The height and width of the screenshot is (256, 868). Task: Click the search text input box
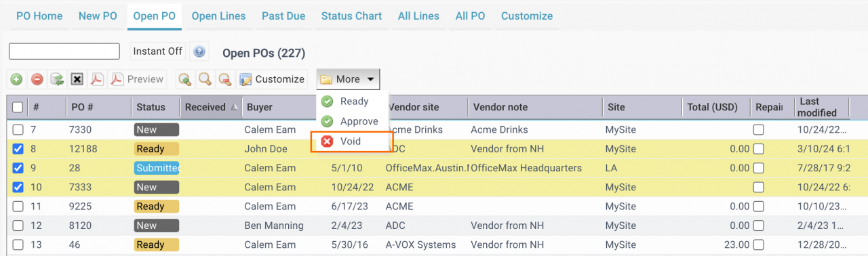64,51
